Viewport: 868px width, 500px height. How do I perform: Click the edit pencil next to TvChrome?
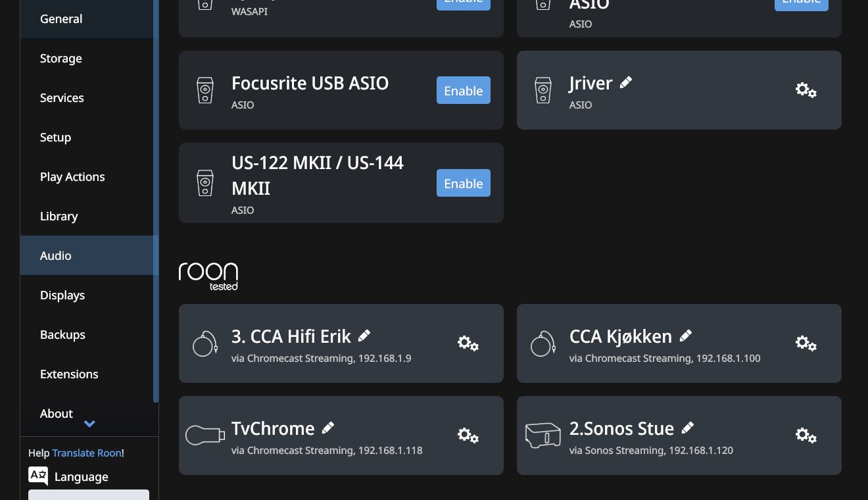(x=328, y=428)
